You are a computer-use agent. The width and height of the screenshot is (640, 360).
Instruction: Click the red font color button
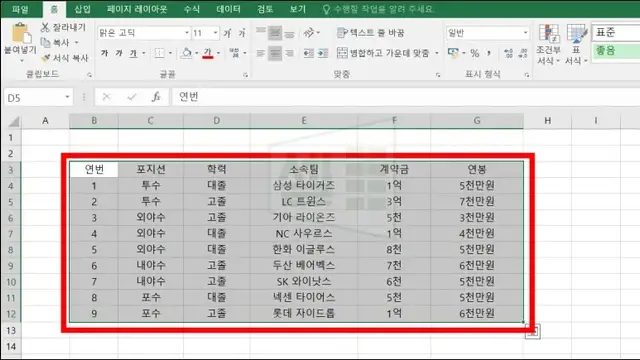[x=208, y=53]
